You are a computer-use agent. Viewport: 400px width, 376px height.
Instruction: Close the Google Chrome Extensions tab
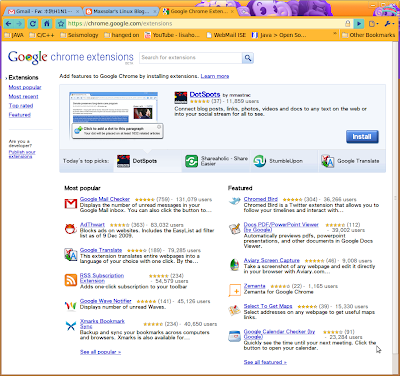(233, 11)
